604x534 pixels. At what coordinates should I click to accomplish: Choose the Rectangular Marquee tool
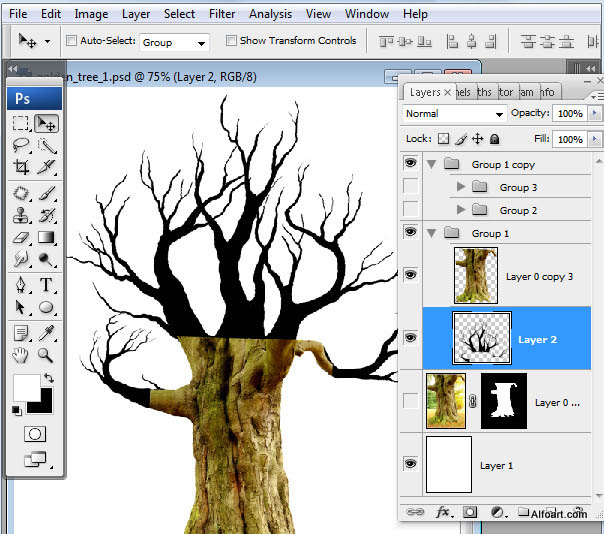[21, 124]
